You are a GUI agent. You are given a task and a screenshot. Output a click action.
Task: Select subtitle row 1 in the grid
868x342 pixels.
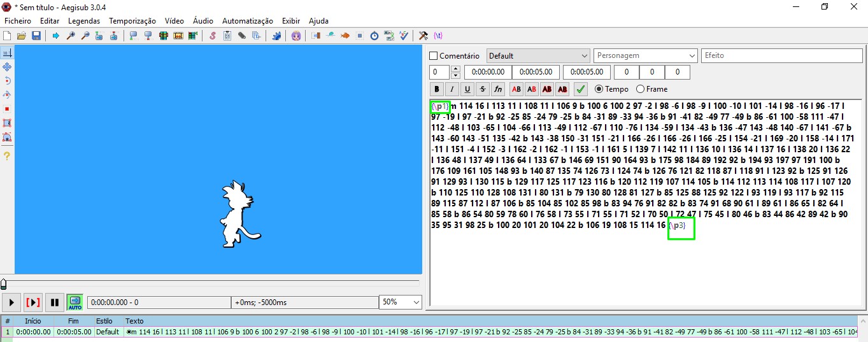click(x=429, y=332)
